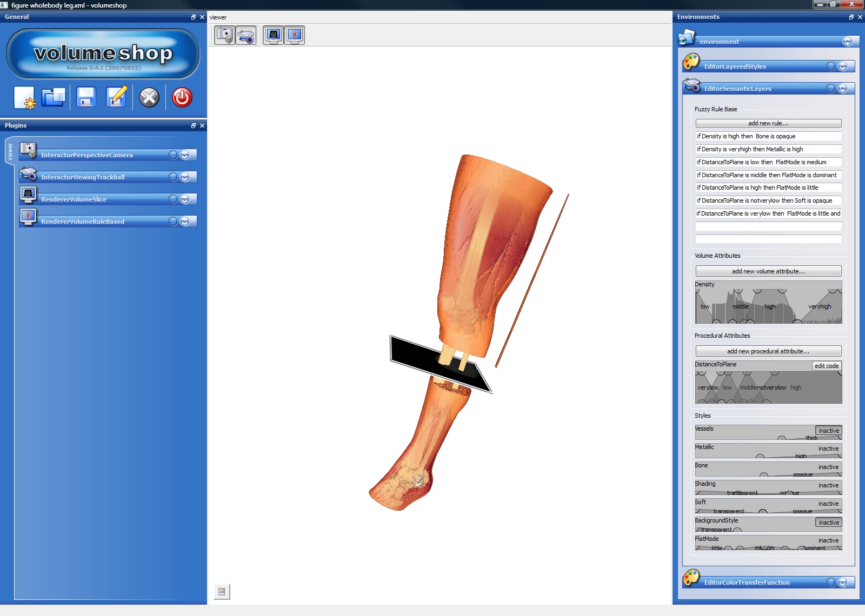This screenshot has width=865, height=616.
Task: Save project using the floppy disk icon
Action: click(86, 98)
